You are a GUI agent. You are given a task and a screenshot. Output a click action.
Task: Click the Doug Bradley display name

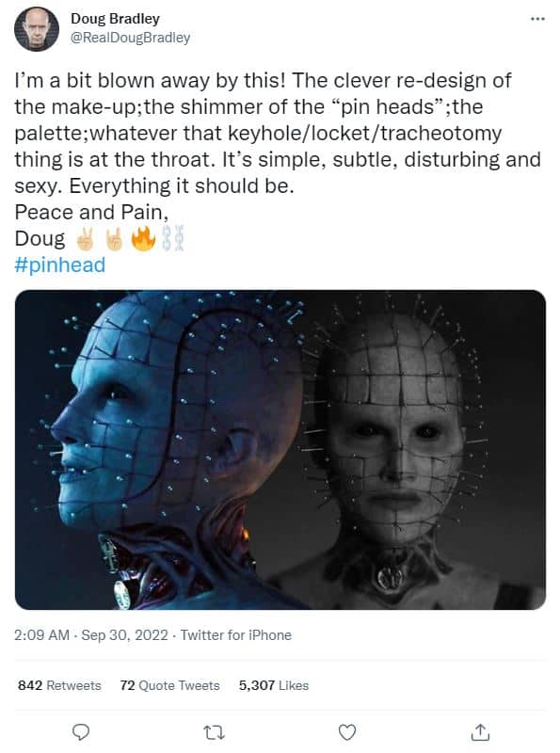pos(115,19)
